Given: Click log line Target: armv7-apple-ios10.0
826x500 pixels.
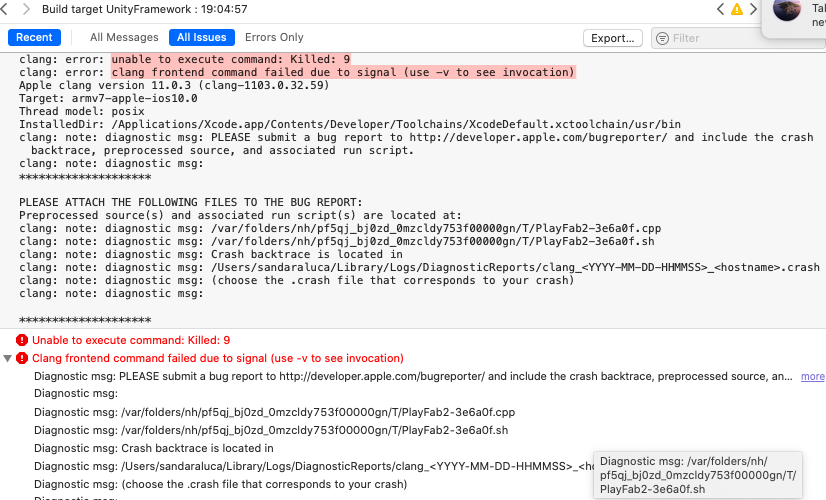Looking at the screenshot, I should click(108, 98).
